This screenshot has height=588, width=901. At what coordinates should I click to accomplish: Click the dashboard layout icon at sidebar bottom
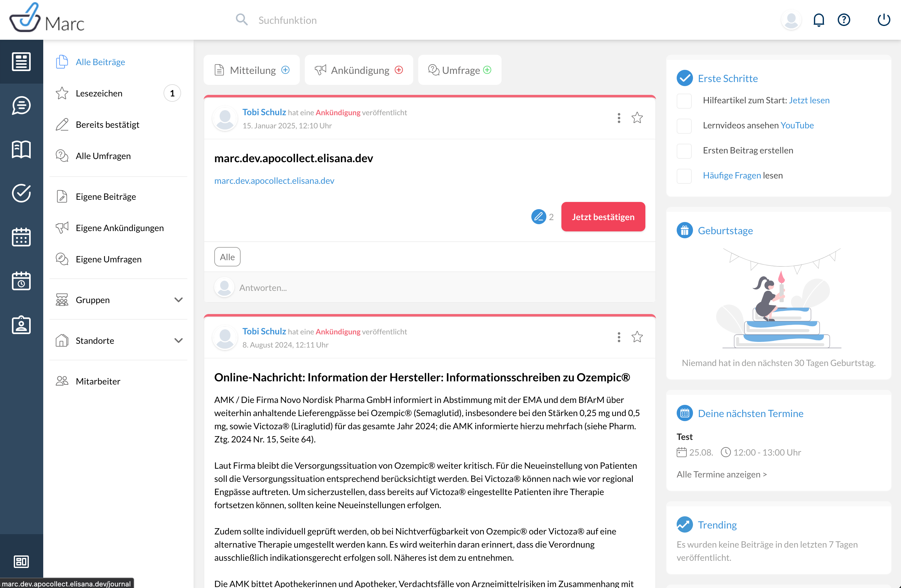pos(21,561)
